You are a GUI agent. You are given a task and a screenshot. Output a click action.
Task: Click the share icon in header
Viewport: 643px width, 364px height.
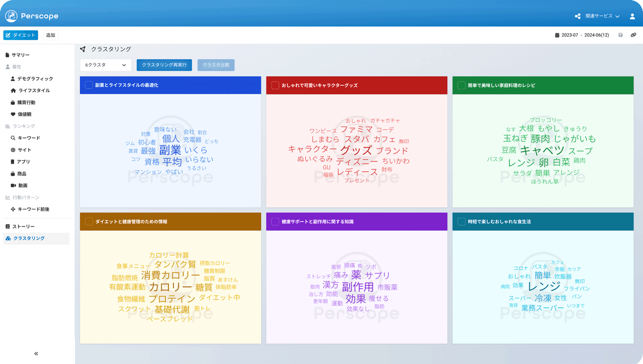578,16
